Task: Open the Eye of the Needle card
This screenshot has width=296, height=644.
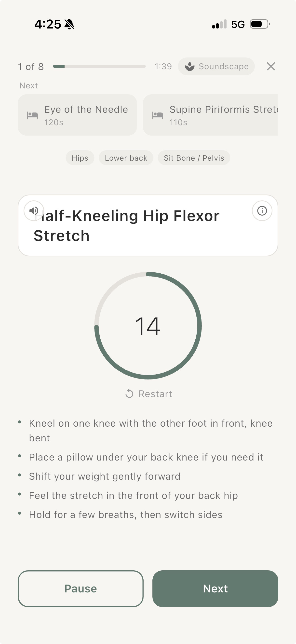Action: point(77,115)
